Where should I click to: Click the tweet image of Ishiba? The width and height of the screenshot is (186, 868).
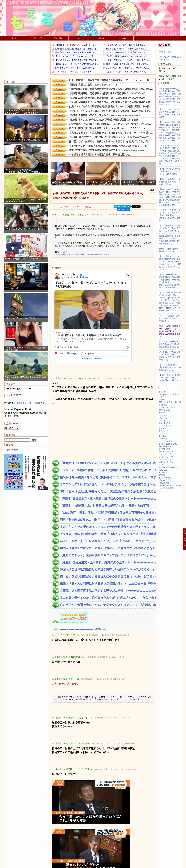[92, 309]
